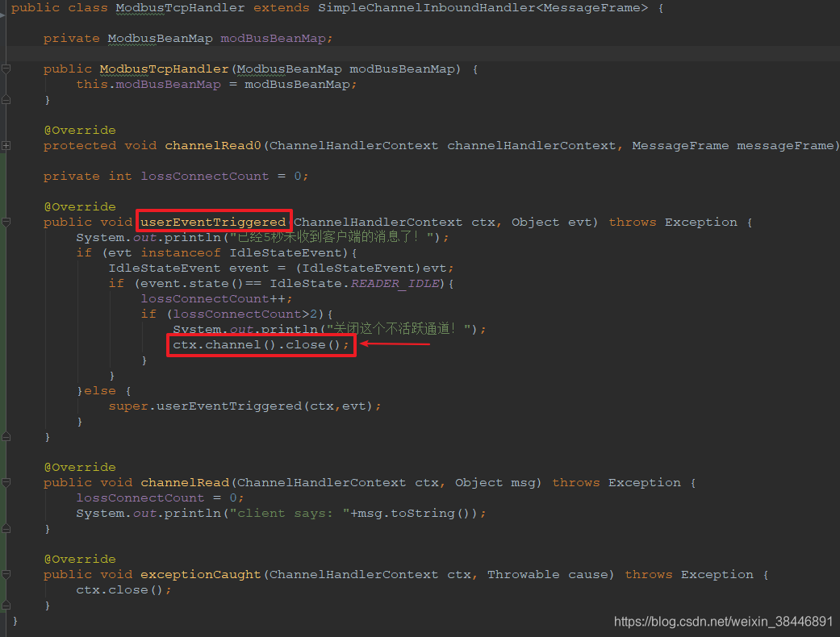
Task: Click the channelRead closing fold marker
Action: coord(6,529)
